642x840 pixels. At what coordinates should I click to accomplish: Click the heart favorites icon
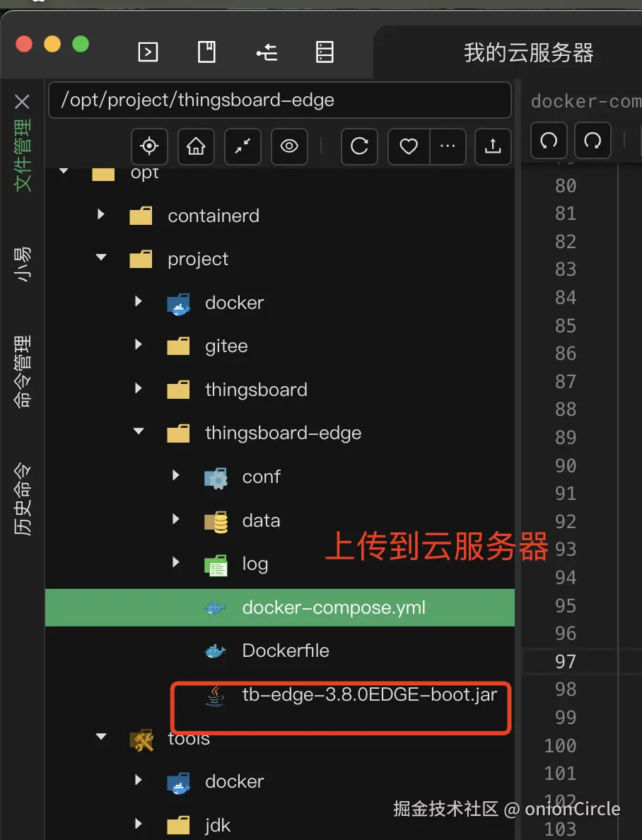click(409, 146)
